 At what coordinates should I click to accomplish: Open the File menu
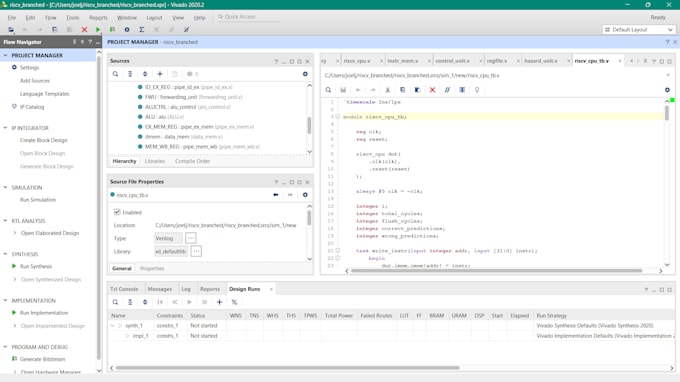point(12,18)
